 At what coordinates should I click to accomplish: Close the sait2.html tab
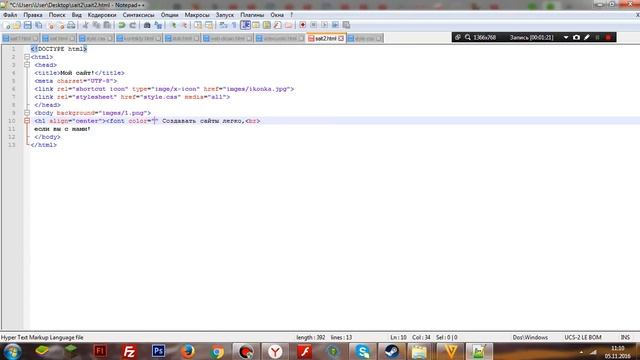[341, 38]
